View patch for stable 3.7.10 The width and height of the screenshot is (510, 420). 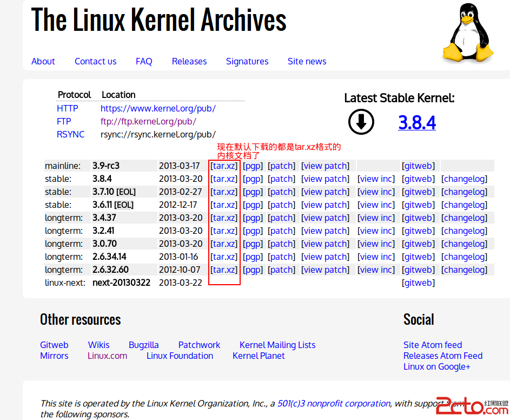coord(325,192)
